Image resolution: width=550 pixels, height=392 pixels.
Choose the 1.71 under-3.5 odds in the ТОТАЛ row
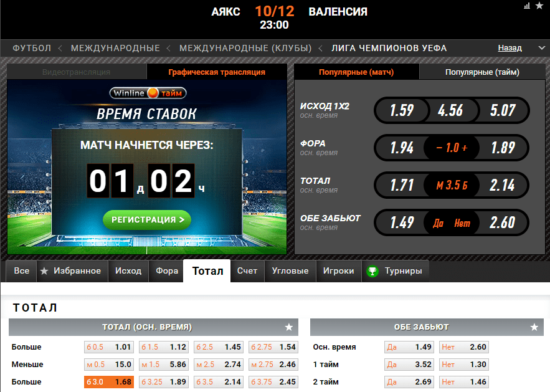tap(402, 185)
